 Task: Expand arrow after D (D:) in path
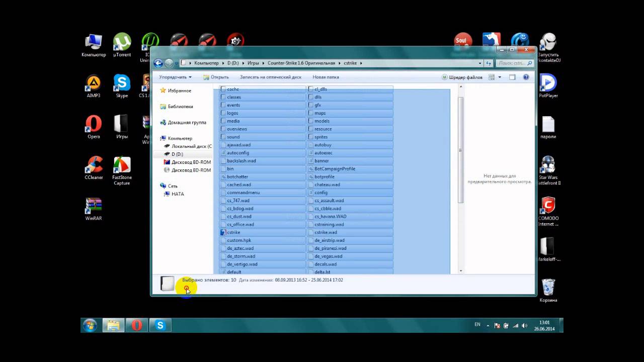(243, 63)
